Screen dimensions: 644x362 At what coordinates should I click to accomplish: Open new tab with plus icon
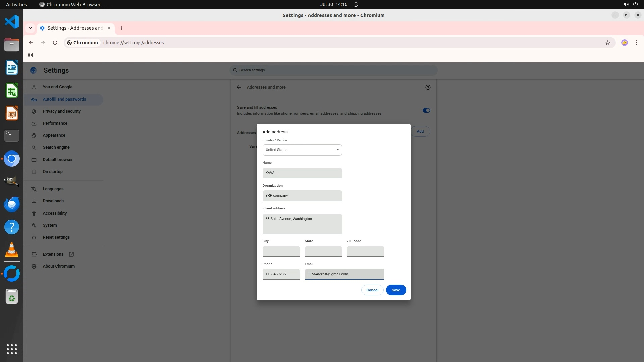point(121,28)
